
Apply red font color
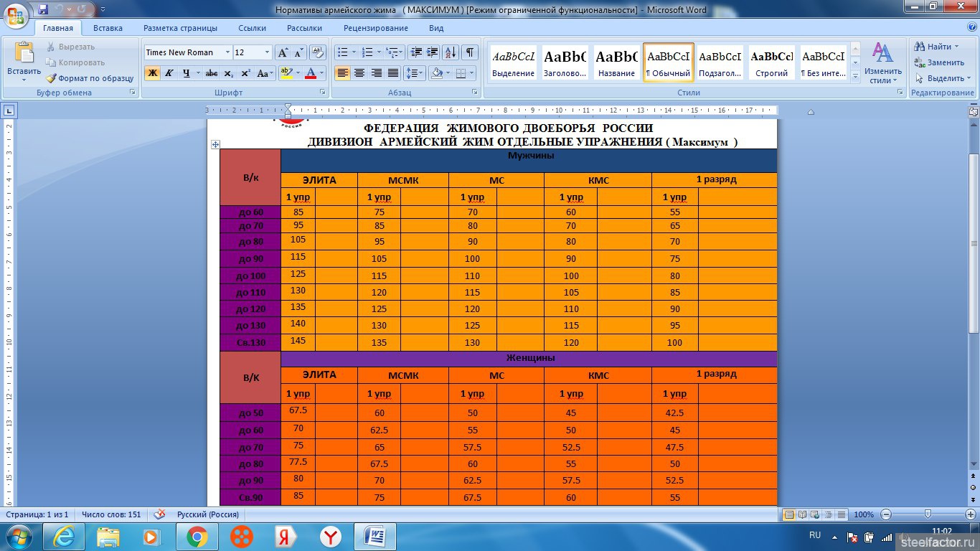coord(311,73)
